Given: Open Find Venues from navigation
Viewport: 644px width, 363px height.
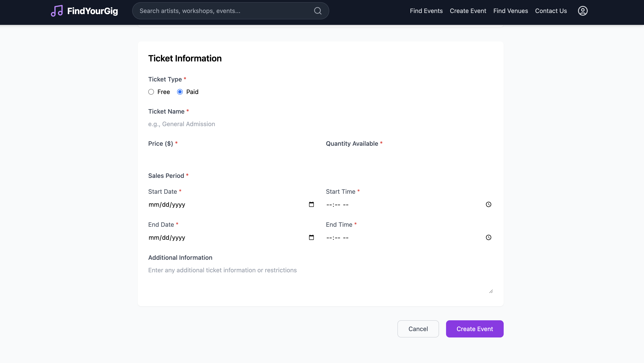Looking at the screenshot, I should 510,11.
